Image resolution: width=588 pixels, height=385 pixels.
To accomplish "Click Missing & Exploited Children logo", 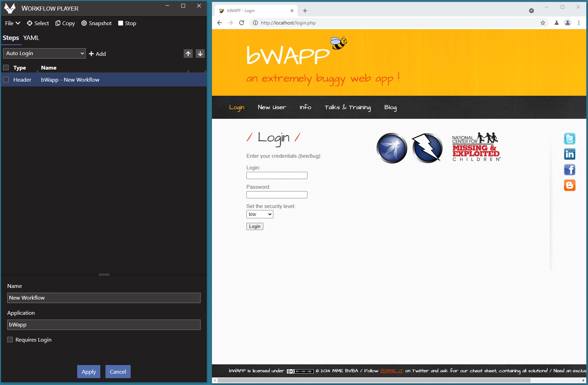I will click(x=476, y=147).
